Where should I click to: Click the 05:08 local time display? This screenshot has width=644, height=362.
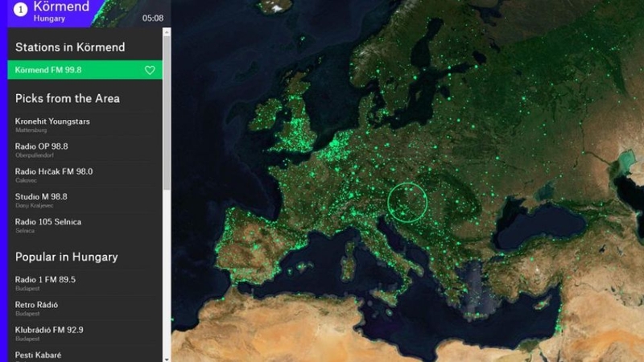(x=153, y=18)
